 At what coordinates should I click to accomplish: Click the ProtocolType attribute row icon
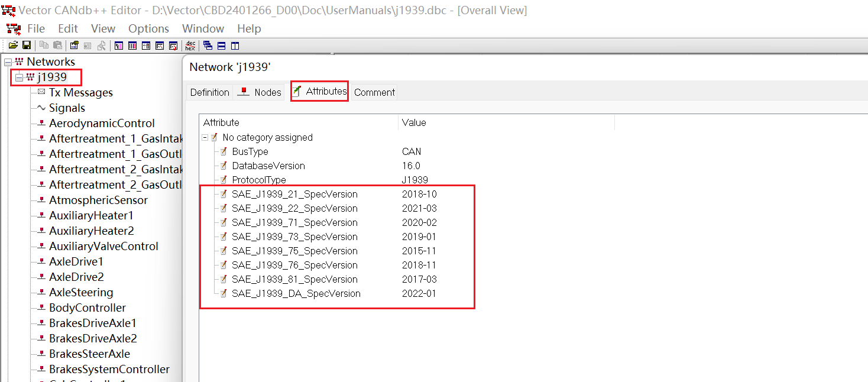(x=224, y=180)
